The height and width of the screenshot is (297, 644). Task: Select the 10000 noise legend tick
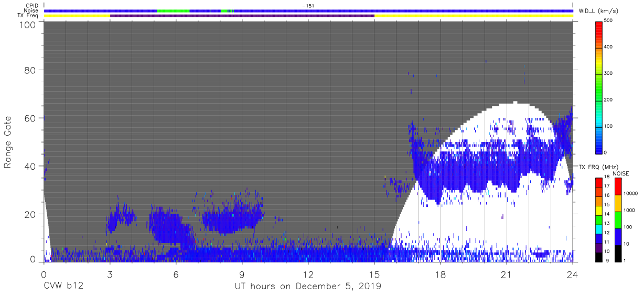click(631, 194)
